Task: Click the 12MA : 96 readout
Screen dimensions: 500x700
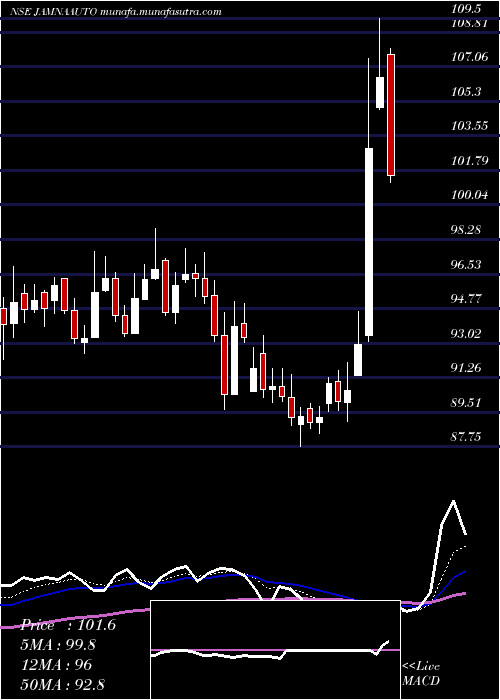Action: point(56,665)
